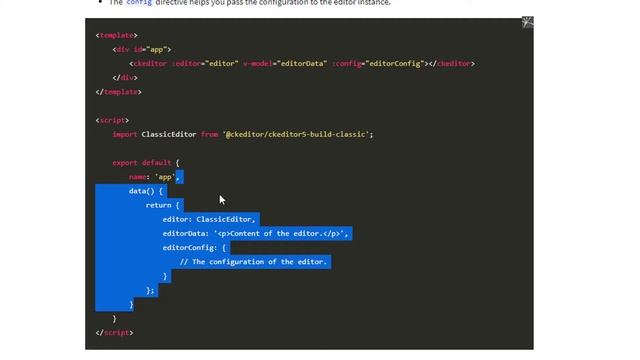
Task: Click the import ClassicEditor line
Action: coord(243,135)
